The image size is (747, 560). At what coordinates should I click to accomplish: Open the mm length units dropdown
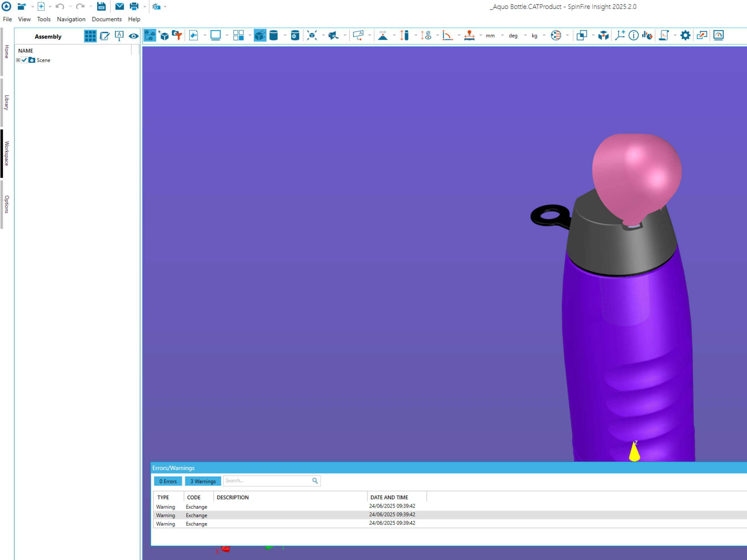tap(490, 36)
